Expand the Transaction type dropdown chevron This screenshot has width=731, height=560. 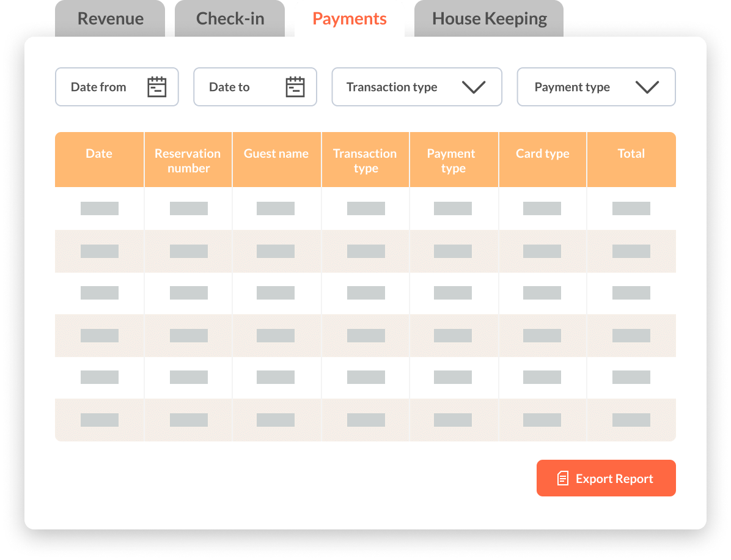coord(474,87)
